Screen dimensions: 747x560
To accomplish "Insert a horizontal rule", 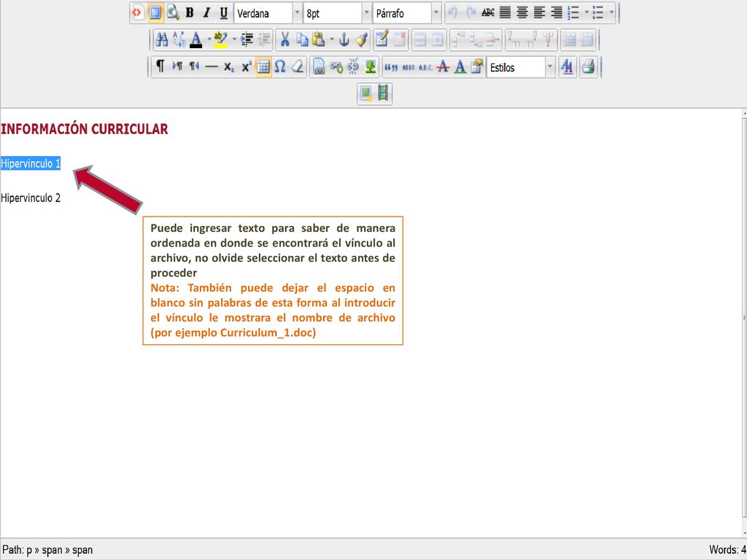I will click(x=212, y=66).
